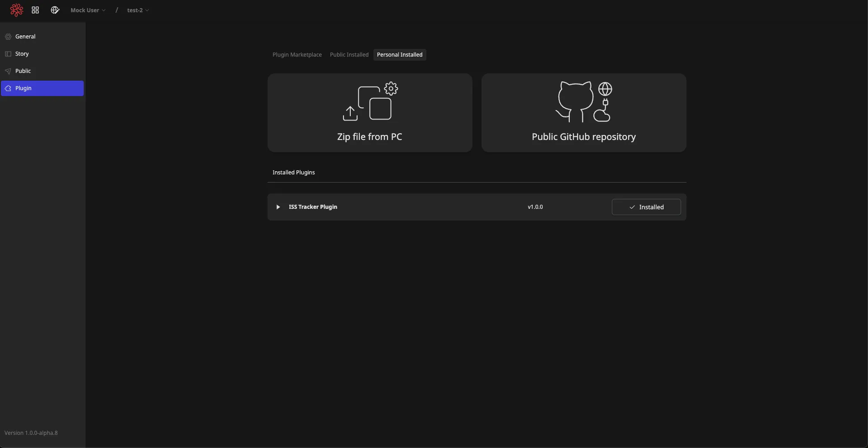The width and height of the screenshot is (868, 448).
Task: Expand the ISS Tracker Plugin row
Action: tap(278, 207)
